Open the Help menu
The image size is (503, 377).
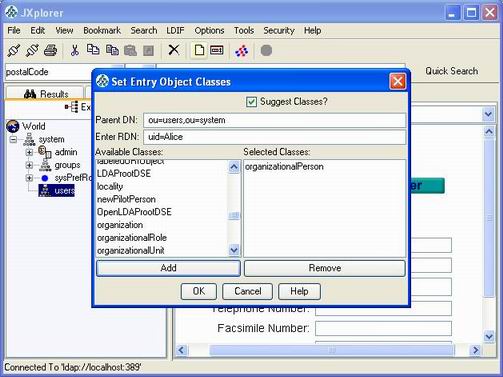click(312, 30)
